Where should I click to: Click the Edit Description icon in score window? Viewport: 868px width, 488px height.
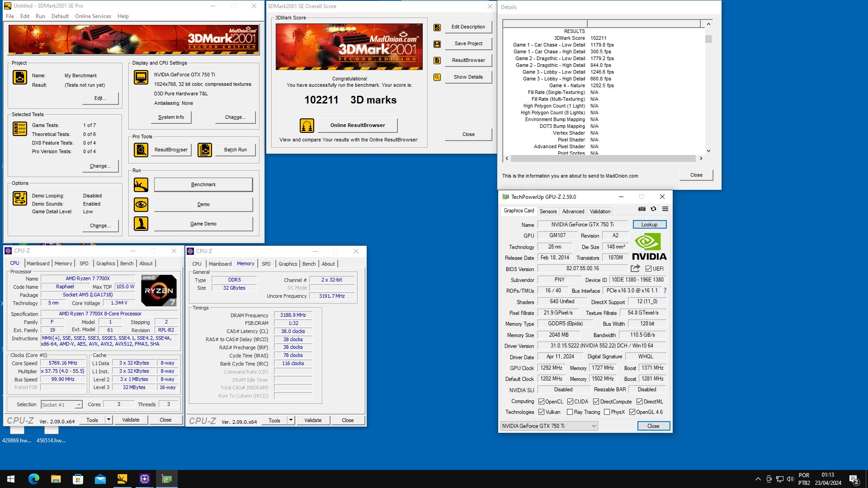[437, 27]
